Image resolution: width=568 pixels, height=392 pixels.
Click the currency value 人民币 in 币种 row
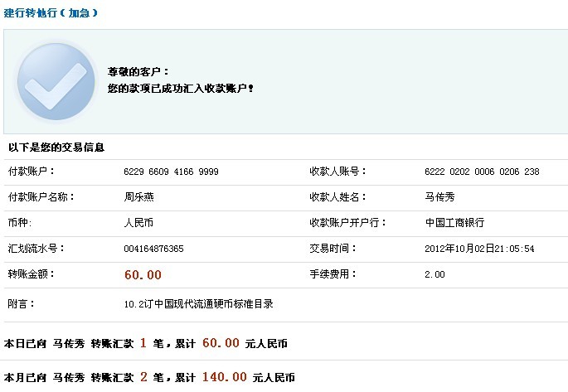coord(139,223)
